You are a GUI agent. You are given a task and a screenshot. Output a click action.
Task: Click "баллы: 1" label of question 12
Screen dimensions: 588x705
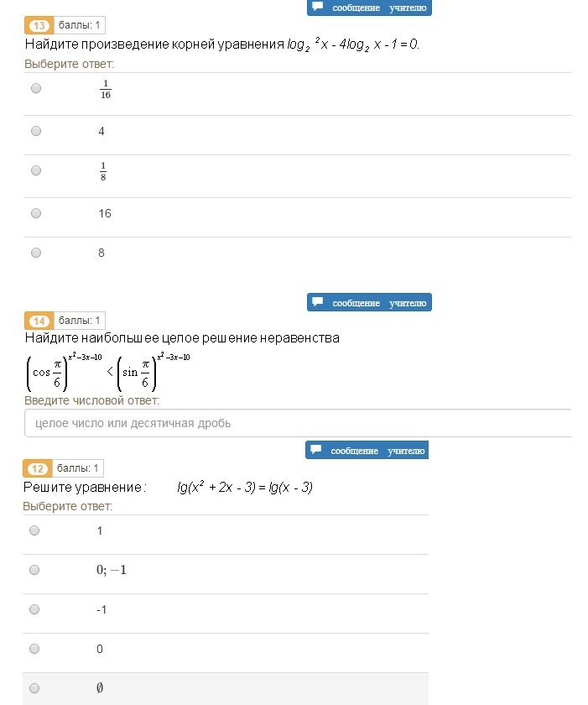click(x=78, y=468)
